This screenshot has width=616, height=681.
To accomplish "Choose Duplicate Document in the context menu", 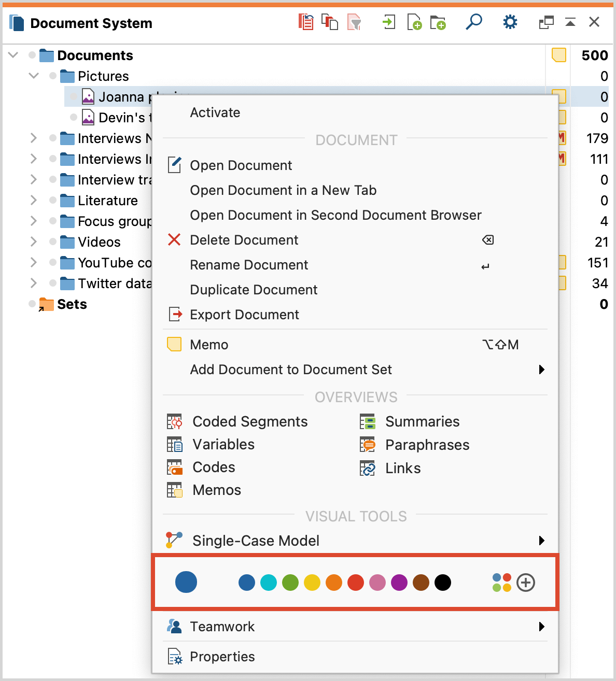I will tap(254, 290).
